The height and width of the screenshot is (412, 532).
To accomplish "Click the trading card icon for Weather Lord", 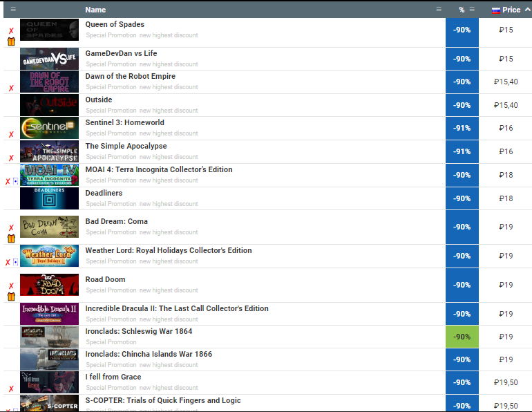I will (x=16, y=262).
